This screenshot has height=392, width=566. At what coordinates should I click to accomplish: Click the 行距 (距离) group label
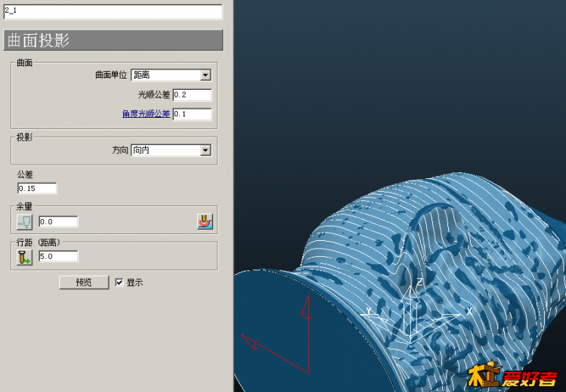pos(39,242)
